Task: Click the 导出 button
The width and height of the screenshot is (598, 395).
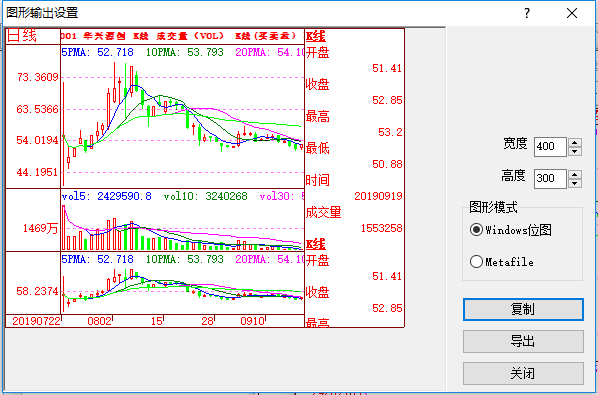Action: (x=523, y=341)
